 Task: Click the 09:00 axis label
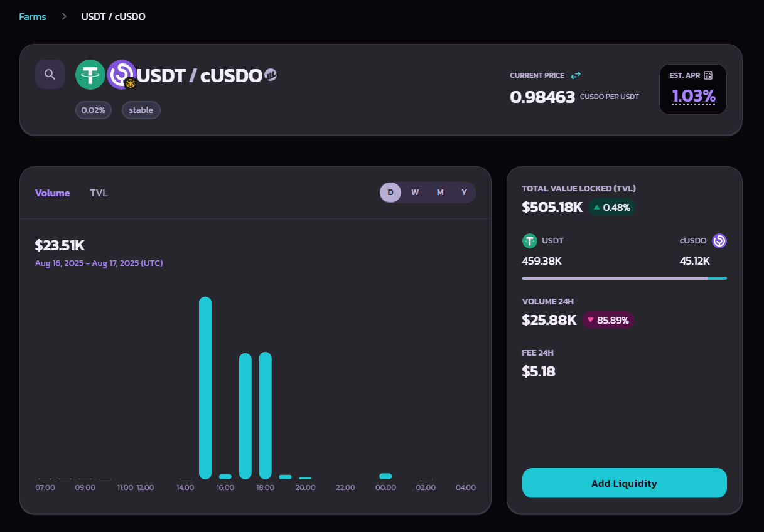point(85,487)
